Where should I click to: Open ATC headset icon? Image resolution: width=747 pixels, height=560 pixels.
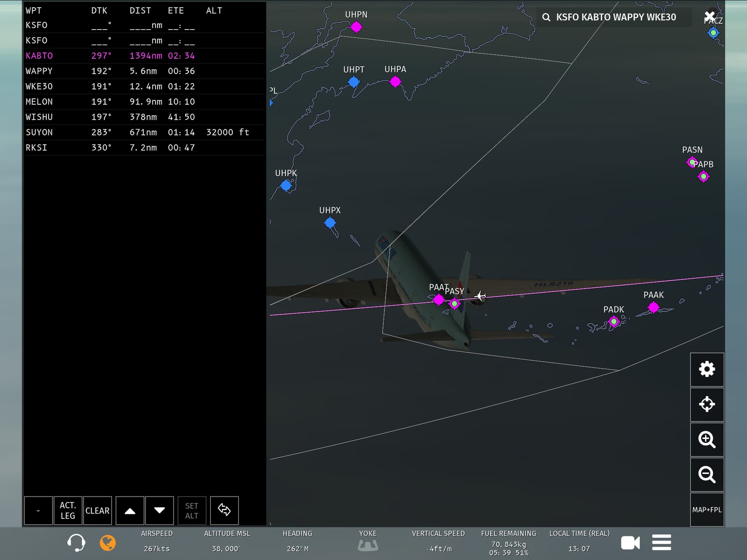coord(76,542)
